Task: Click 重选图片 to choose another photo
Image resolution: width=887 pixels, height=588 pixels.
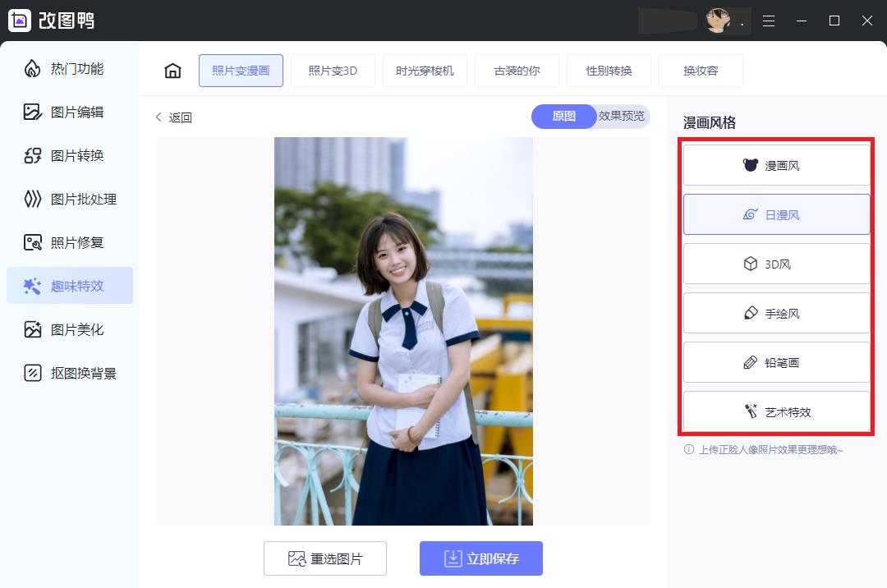Action: click(325, 558)
